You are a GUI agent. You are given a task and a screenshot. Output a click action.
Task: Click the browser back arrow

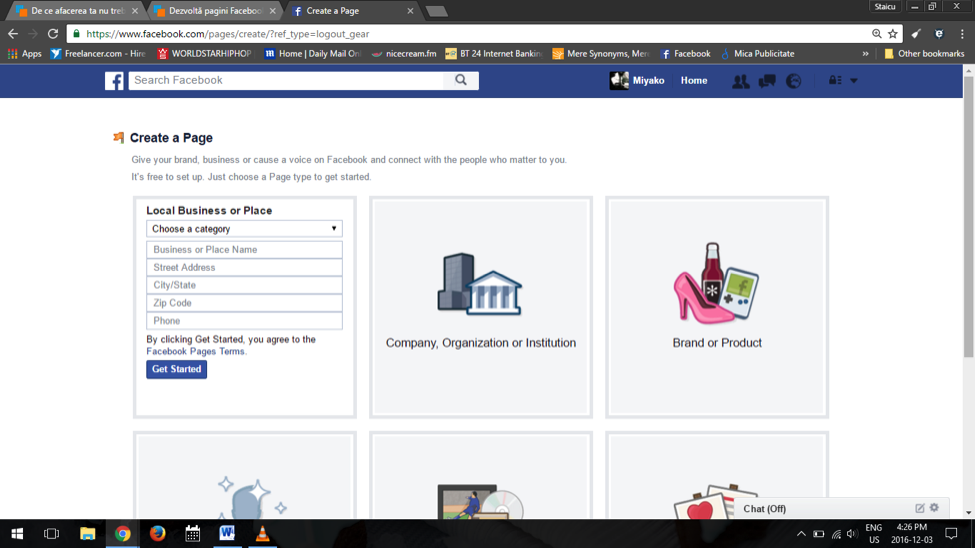tap(13, 34)
